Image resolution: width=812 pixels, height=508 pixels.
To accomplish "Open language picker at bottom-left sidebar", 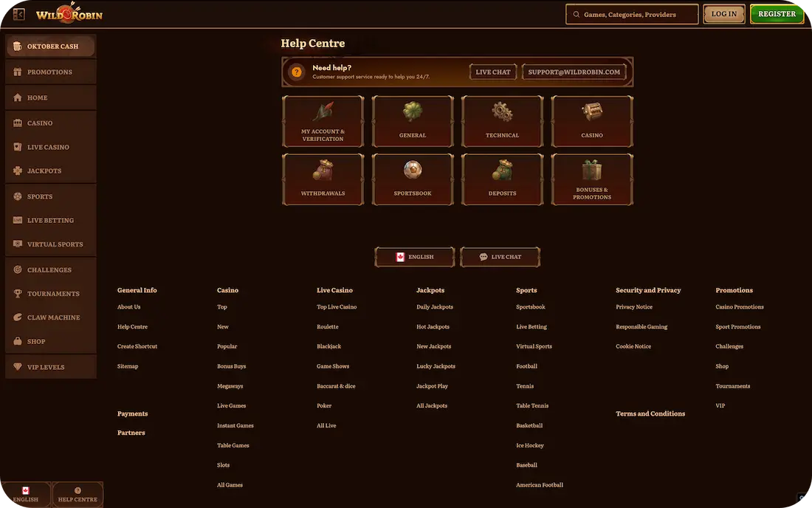I will (26, 495).
